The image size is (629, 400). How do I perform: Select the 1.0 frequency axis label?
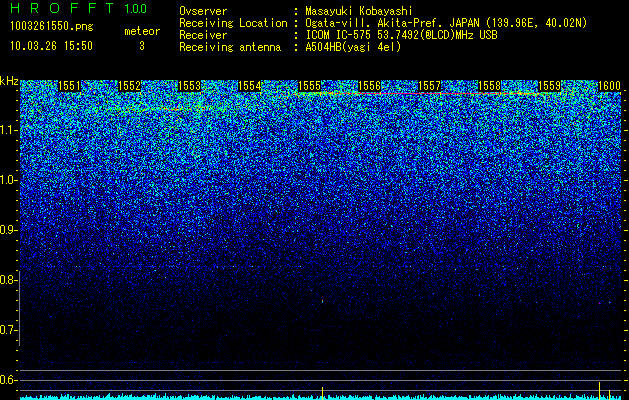pos(7,180)
